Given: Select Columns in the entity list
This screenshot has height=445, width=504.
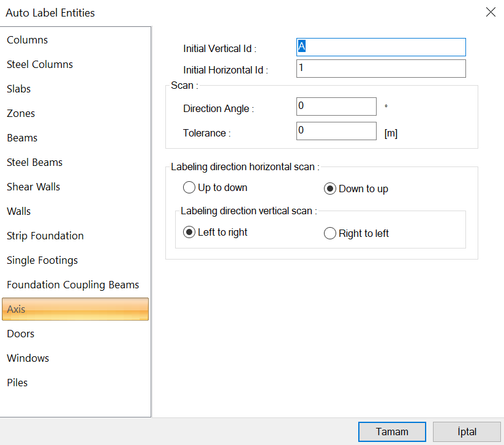Looking at the screenshot, I should tap(28, 40).
